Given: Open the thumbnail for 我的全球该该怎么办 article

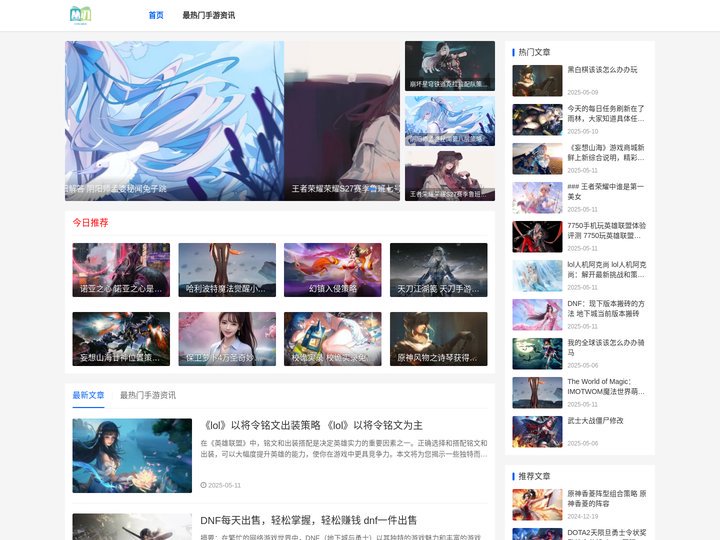Looking at the screenshot, I should click(x=537, y=354).
